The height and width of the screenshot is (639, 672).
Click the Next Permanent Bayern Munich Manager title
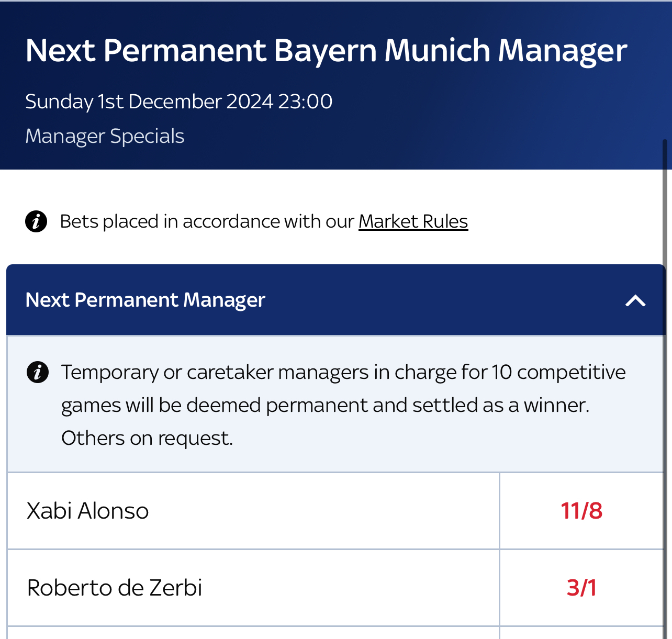point(326,51)
